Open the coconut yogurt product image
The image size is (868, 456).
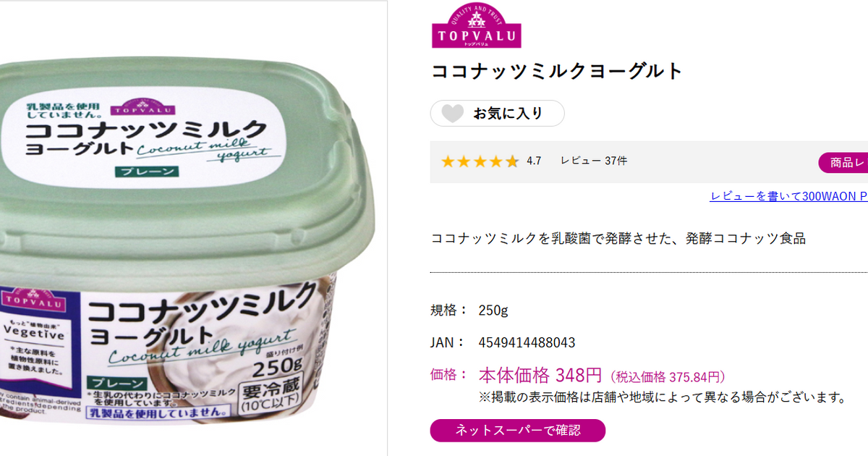coord(188,239)
